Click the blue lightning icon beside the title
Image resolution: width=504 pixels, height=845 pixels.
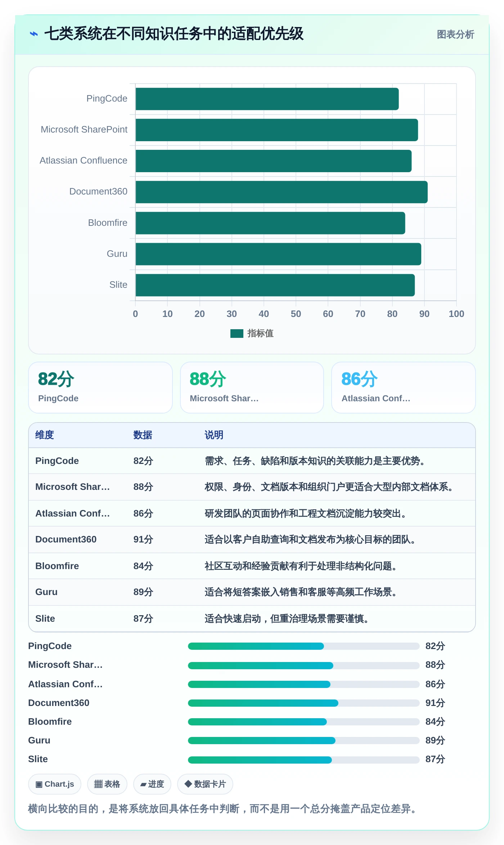coord(34,34)
